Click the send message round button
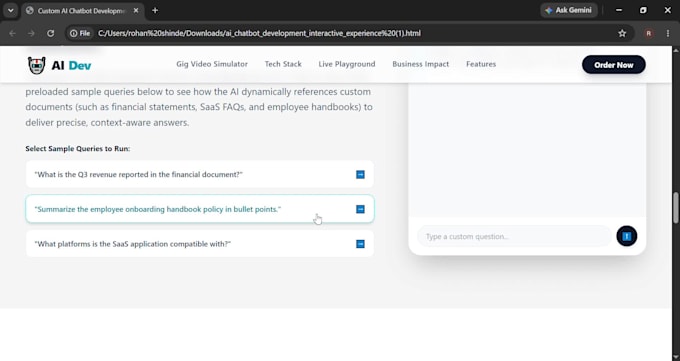 coord(626,236)
